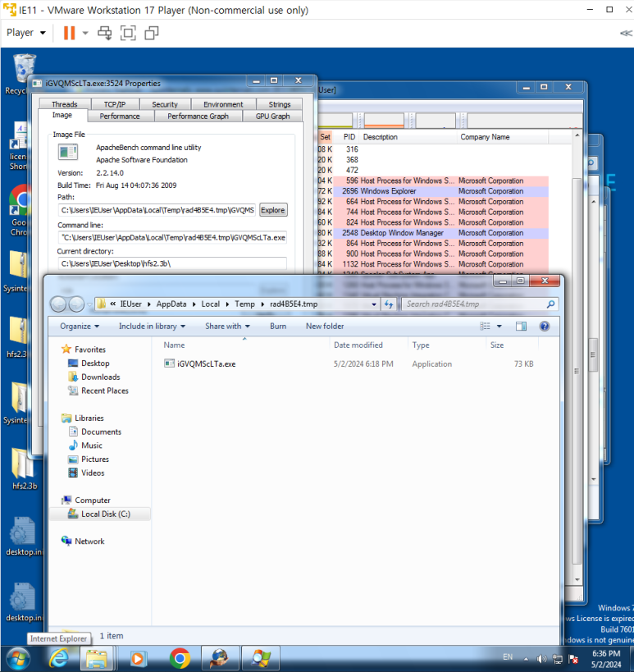Open the TCP/IP tab
Image resolution: width=634 pixels, height=672 pixels.
pyautogui.click(x=115, y=104)
